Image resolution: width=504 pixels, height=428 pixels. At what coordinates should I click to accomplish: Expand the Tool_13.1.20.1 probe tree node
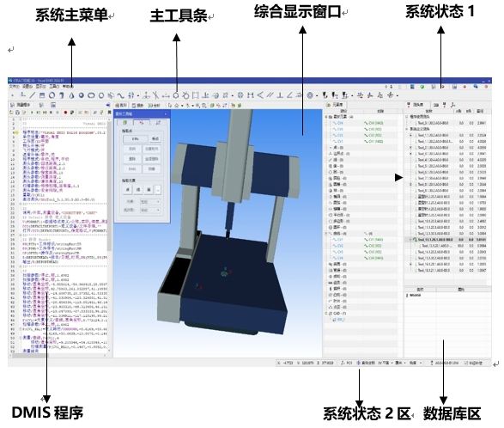tap(410, 240)
